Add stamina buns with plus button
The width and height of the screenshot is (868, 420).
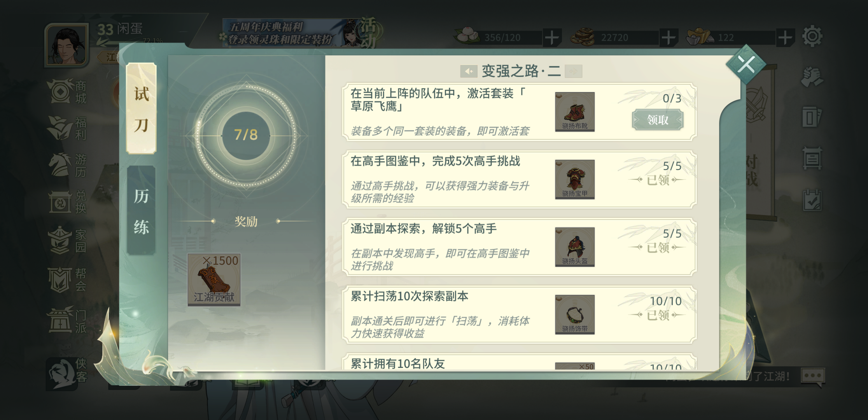[x=552, y=38]
